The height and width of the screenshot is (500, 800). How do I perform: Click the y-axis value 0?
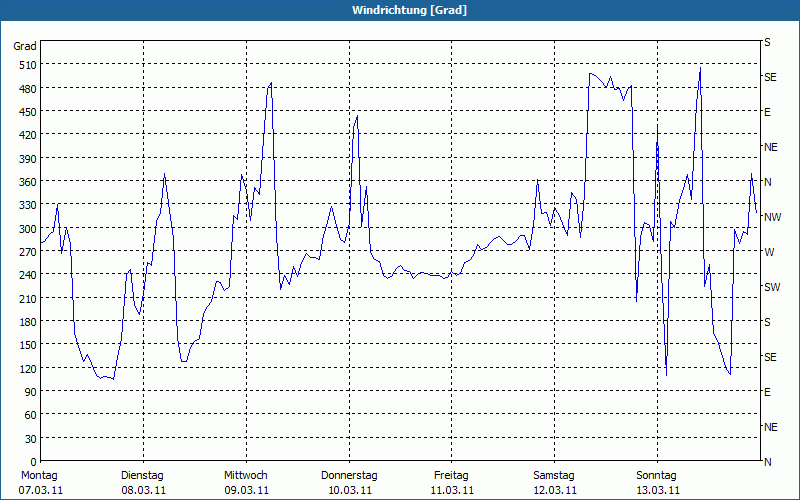[x=33, y=462]
